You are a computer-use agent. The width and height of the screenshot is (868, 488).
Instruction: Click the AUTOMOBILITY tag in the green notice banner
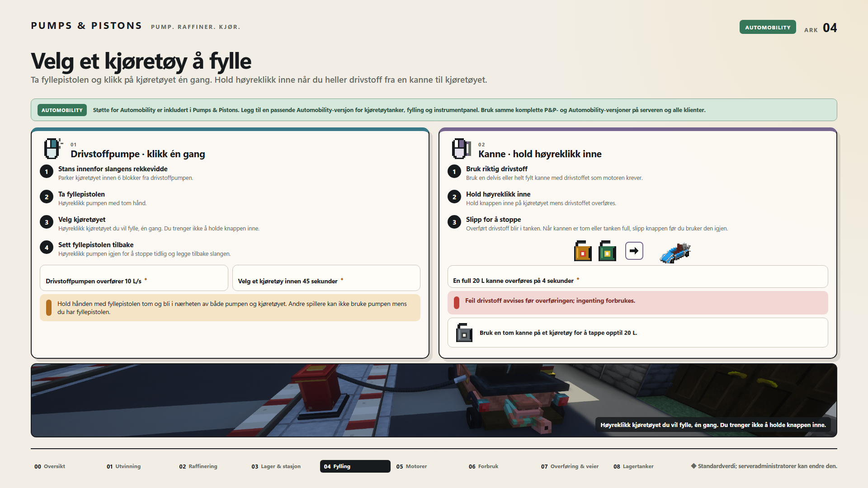coord(62,110)
